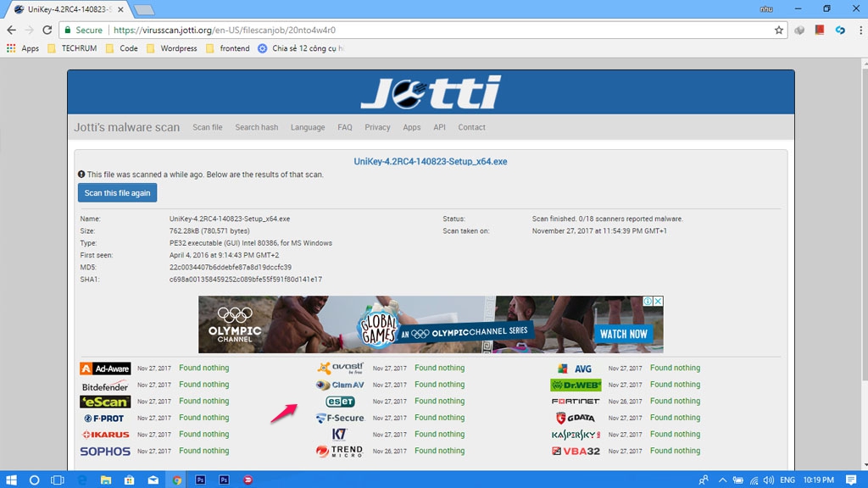868x488 pixels.
Task: Click the ClamAV scanner logo
Action: pos(340,385)
